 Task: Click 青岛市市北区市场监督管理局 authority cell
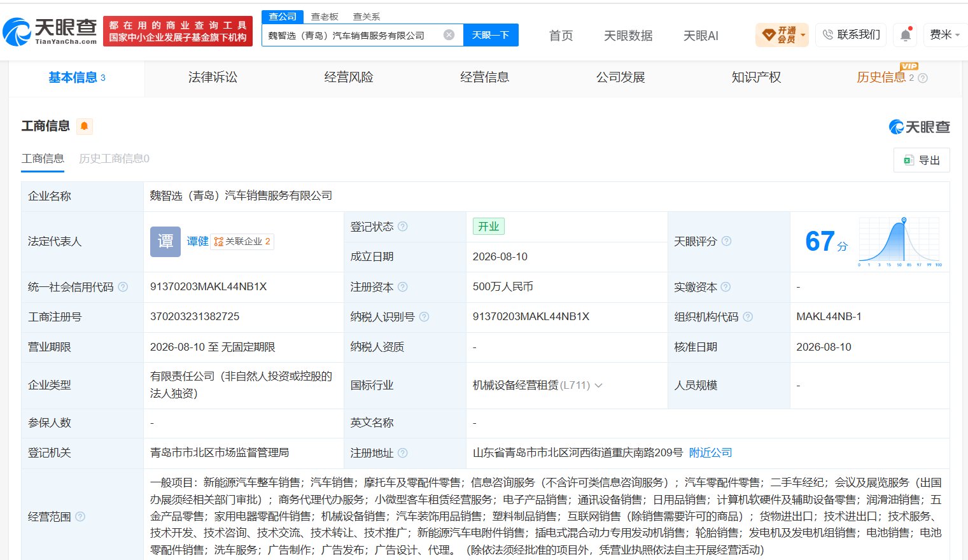pos(220,452)
